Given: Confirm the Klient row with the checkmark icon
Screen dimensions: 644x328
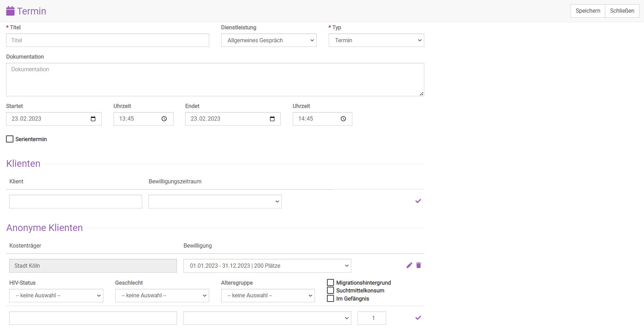Looking at the screenshot, I should click(x=418, y=201).
